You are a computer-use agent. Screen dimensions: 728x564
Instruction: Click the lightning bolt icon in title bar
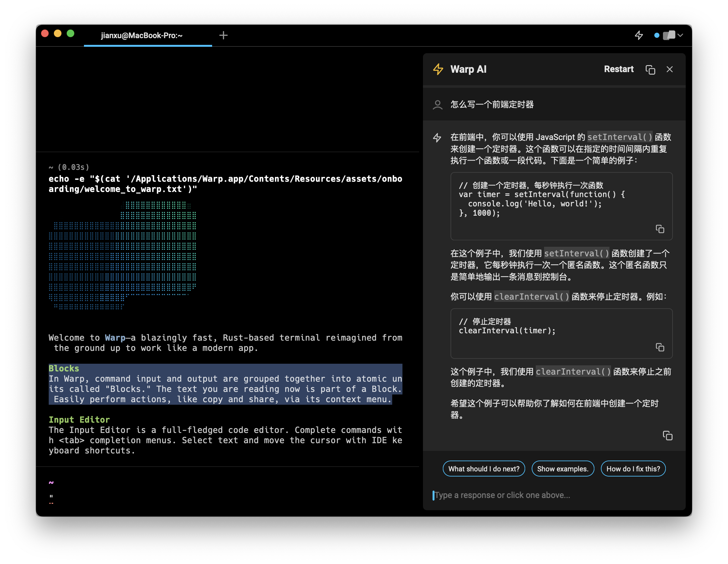point(639,35)
